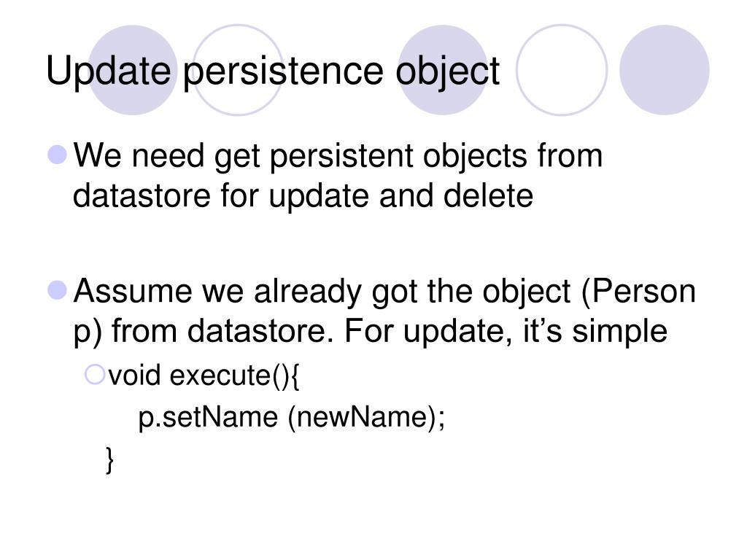Click the "(newName);" argument in the code

click(365, 418)
